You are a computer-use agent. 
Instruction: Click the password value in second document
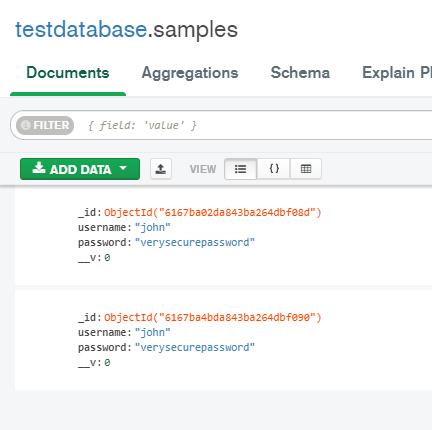[x=195, y=347]
